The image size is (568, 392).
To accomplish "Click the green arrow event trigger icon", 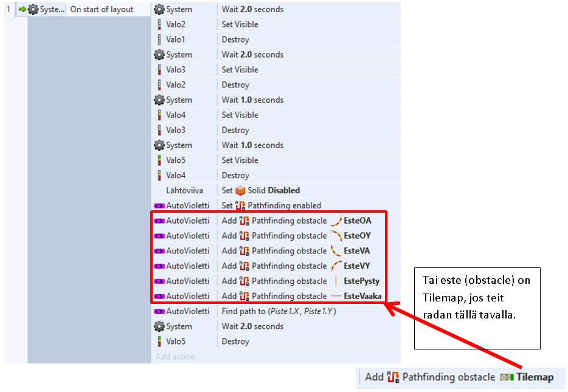I will 23,10.
